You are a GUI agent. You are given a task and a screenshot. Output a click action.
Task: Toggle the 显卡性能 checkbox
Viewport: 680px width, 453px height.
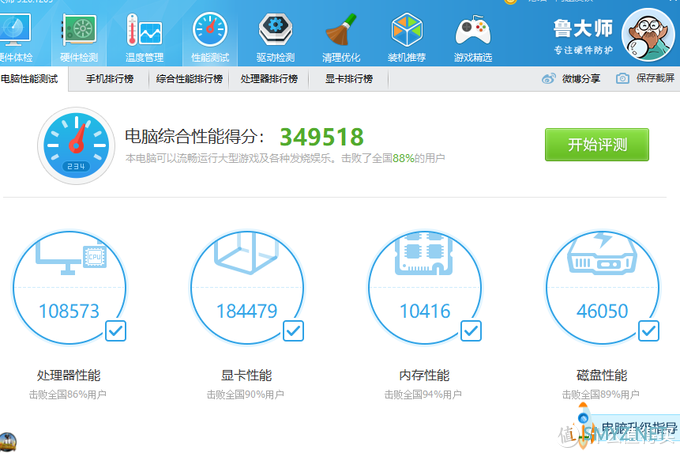294,331
